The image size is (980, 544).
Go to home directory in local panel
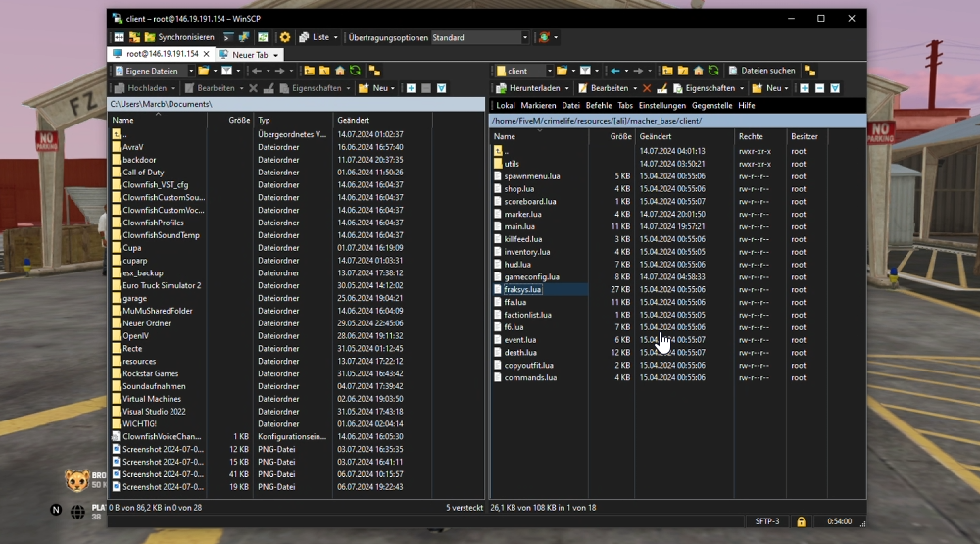coord(340,71)
